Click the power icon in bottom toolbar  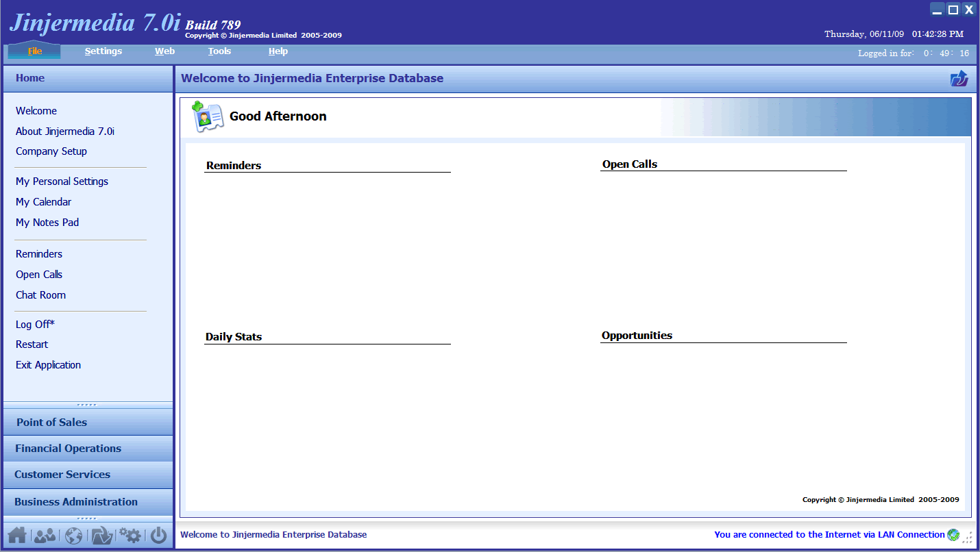pos(159,536)
